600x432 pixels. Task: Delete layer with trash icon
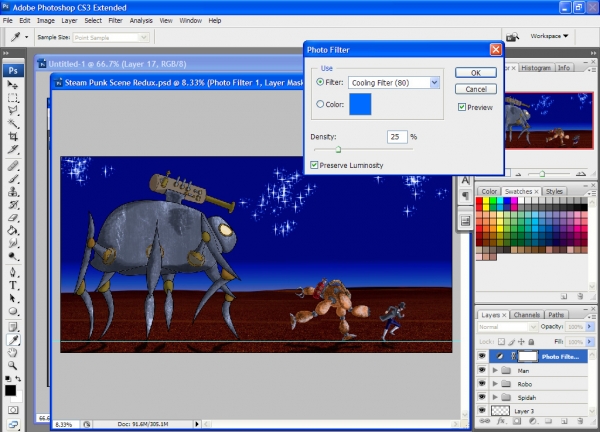pos(580,421)
